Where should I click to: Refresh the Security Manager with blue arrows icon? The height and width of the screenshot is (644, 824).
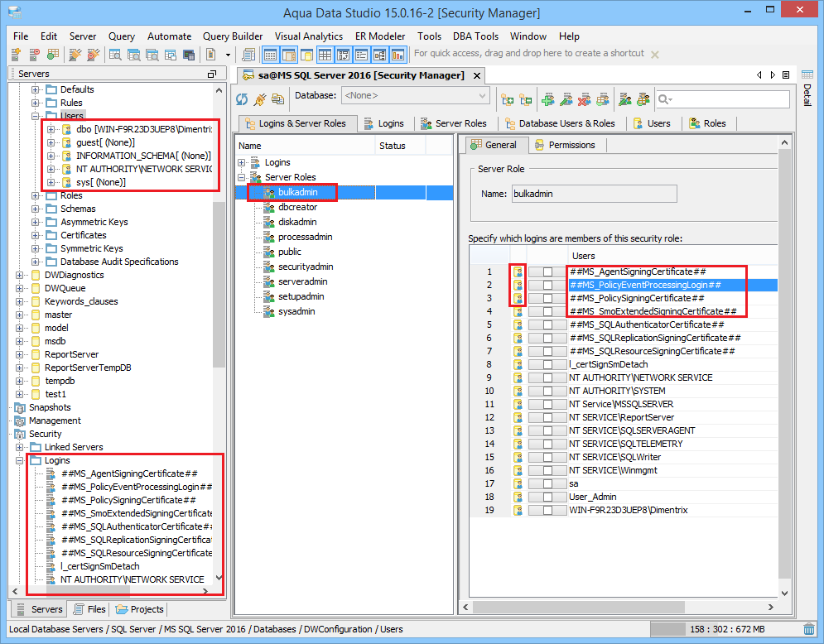[x=242, y=99]
